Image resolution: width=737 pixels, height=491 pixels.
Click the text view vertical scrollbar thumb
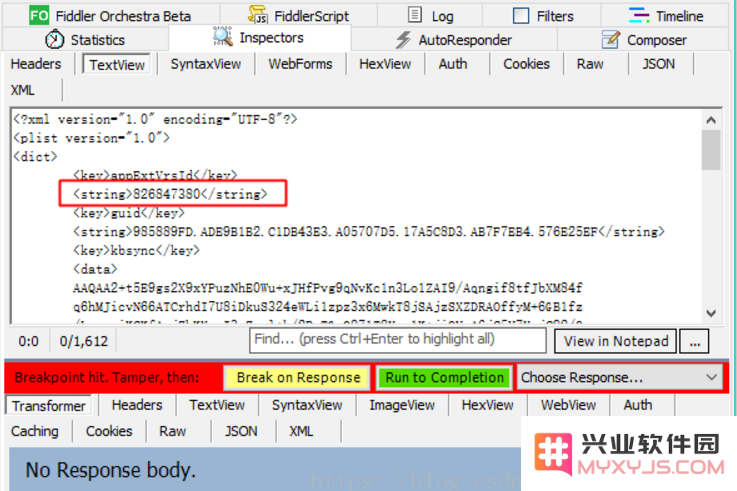(x=711, y=150)
